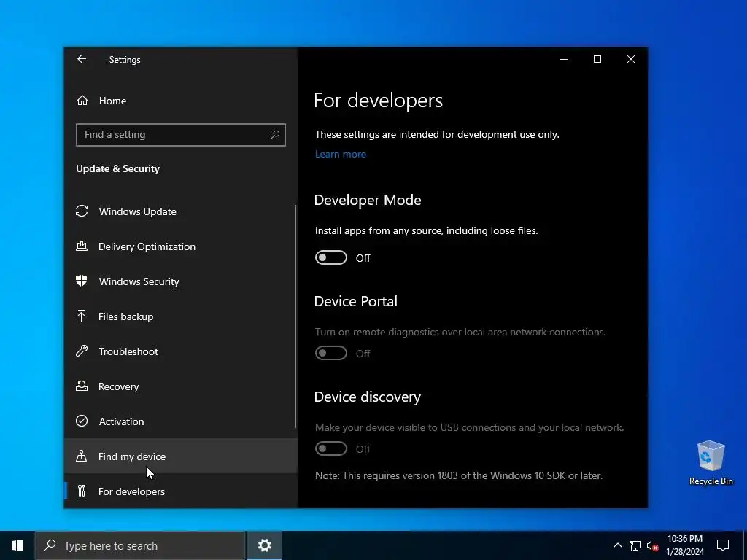
Task: Click the Recovery icon in sidebar
Action: tap(82, 386)
